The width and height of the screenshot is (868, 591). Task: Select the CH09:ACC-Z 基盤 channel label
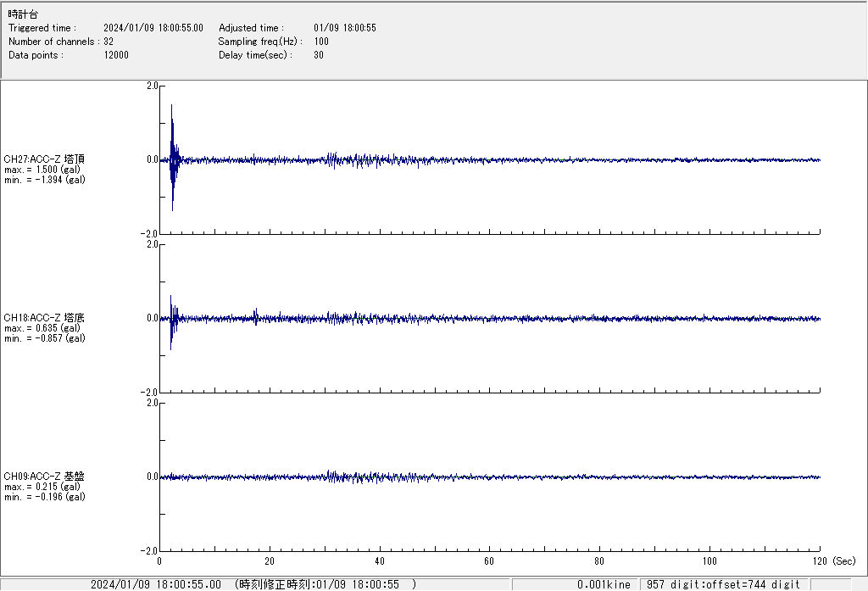pyautogui.click(x=44, y=477)
